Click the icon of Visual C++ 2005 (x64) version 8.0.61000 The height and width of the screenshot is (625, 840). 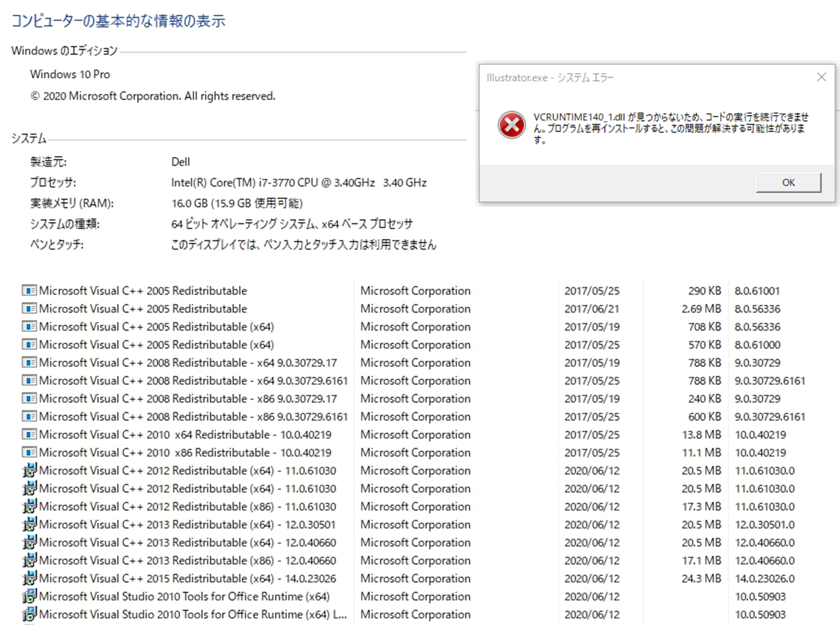(29, 345)
